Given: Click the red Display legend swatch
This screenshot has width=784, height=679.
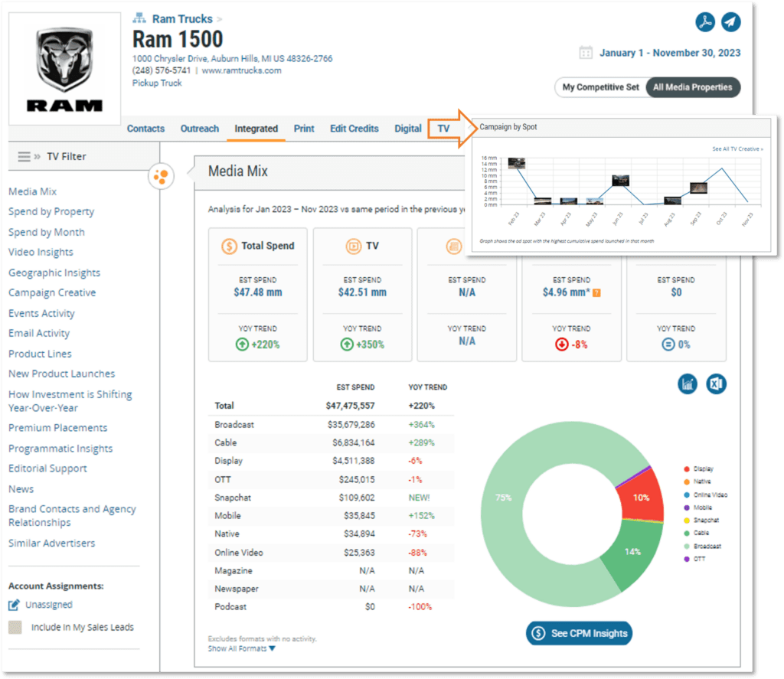Looking at the screenshot, I should point(687,469).
